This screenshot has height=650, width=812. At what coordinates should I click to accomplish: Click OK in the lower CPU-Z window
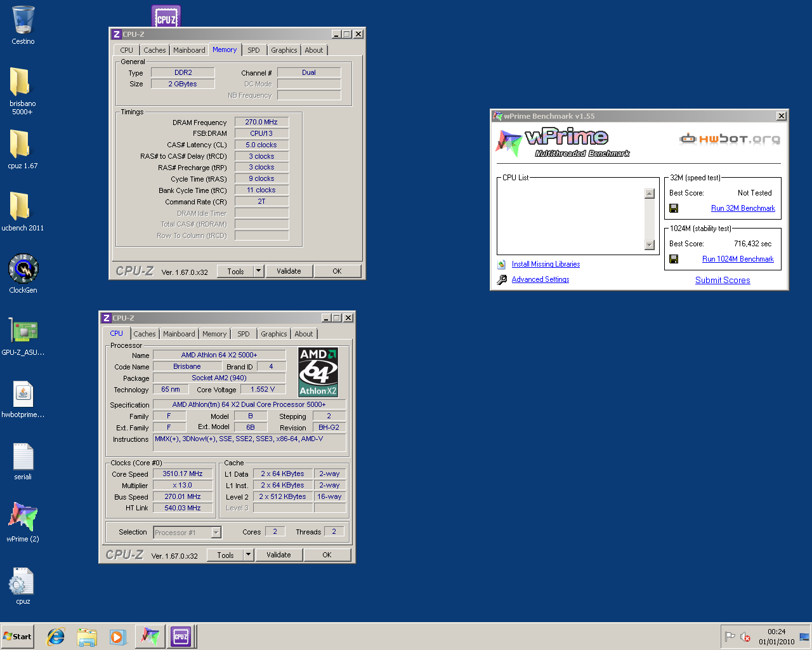[327, 555]
